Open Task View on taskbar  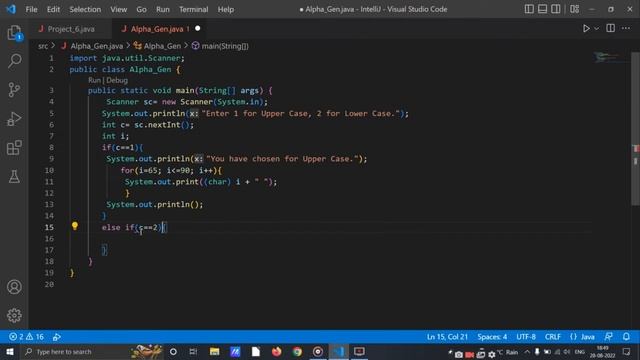(x=193, y=352)
